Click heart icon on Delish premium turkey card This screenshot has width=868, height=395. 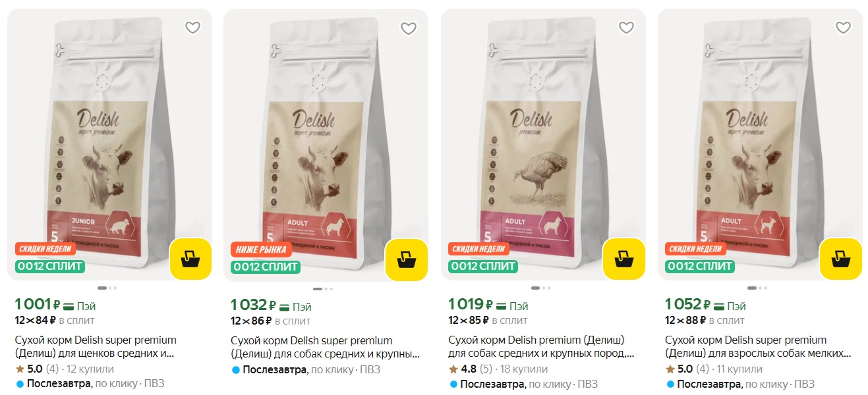[626, 28]
